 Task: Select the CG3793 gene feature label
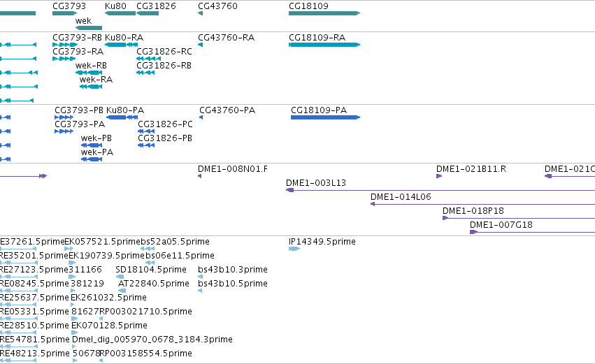coord(69,6)
